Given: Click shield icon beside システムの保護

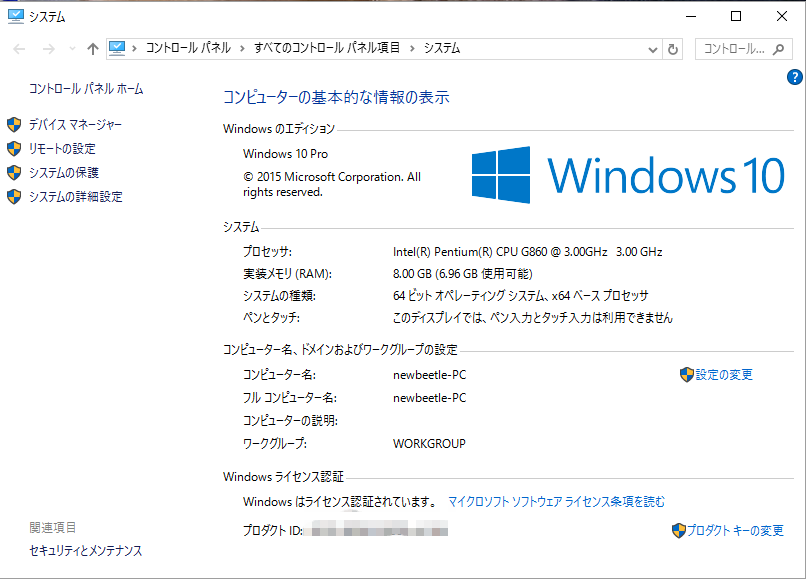Looking at the screenshot, I should click(x=14, y=173).
